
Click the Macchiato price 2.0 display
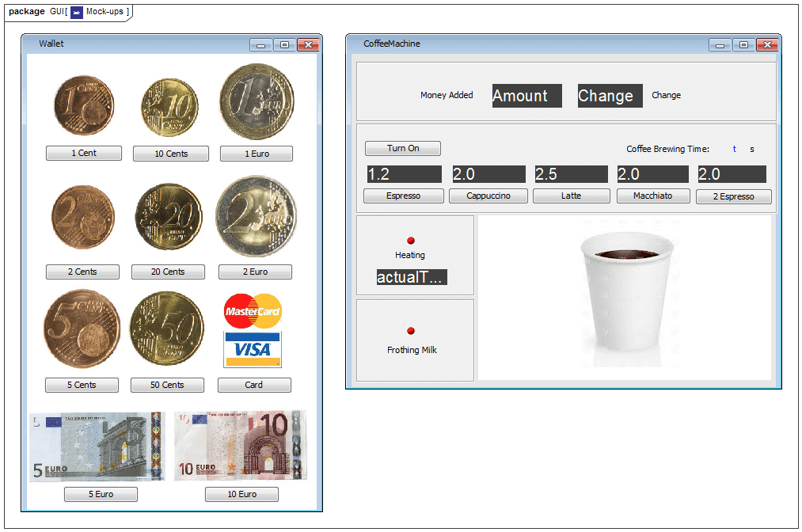652,174
